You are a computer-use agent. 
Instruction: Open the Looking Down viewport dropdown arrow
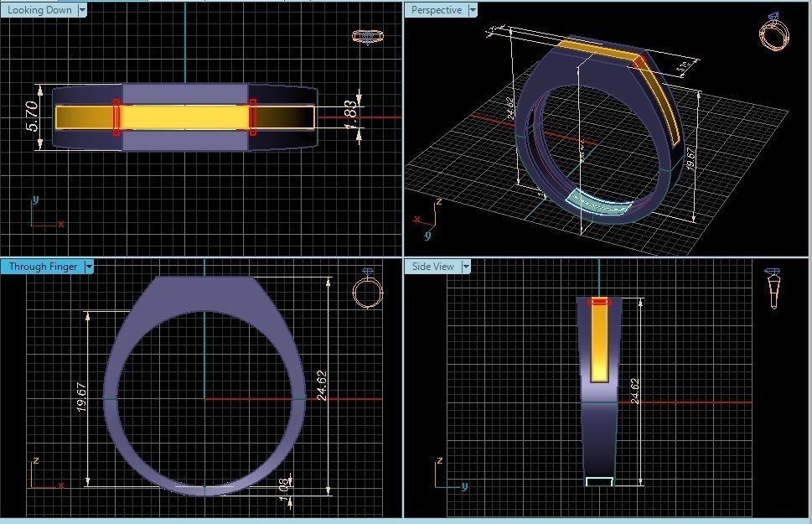tap(82, 10)
